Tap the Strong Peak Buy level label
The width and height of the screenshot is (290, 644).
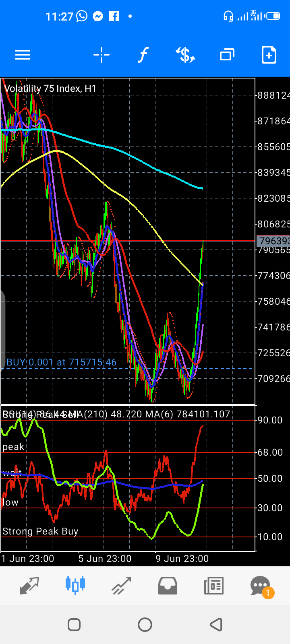[x=40, y=531]
